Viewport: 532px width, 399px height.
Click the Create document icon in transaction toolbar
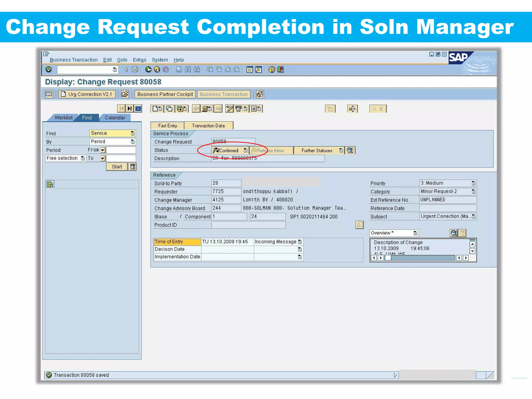click(157, 109)
